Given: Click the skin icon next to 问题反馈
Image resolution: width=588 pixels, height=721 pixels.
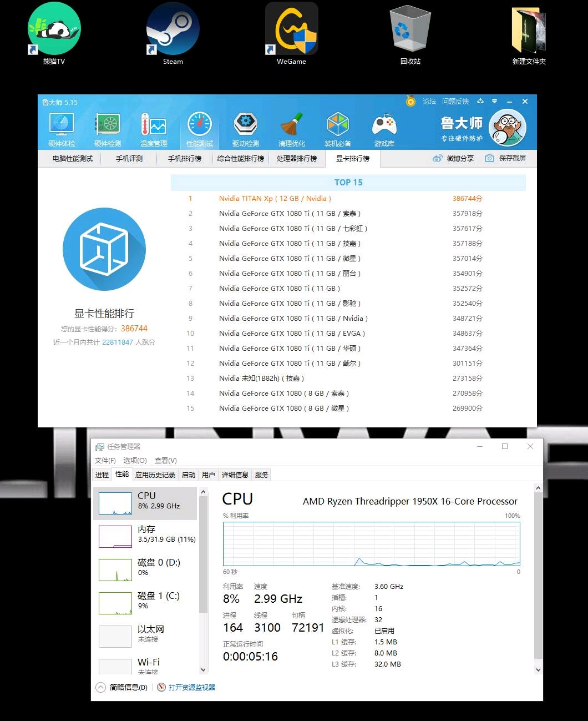Looking at the screenshot, I should tap(480, 101).
